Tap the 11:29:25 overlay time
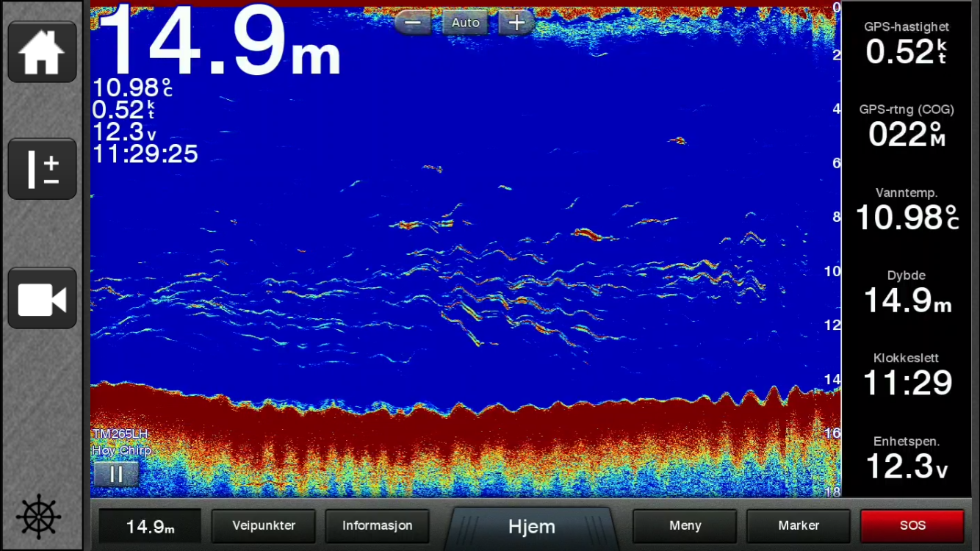The height and width of the screenshot is (551, 980). tap(145, 154)
